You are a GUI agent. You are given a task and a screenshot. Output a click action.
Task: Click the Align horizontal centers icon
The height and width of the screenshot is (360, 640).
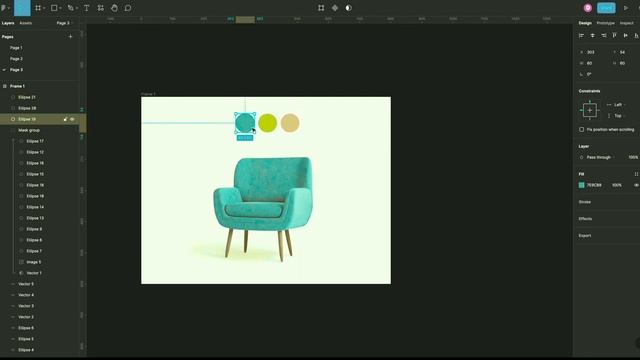coord(592,36)
